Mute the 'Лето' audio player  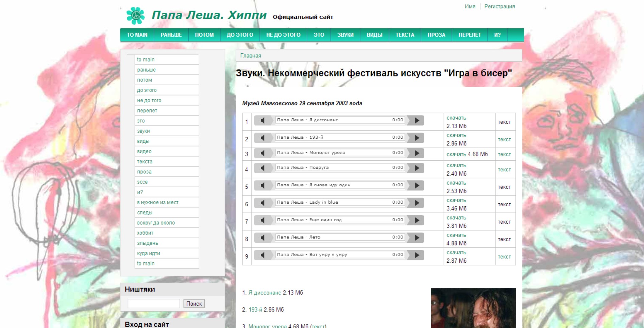point(263,238)
